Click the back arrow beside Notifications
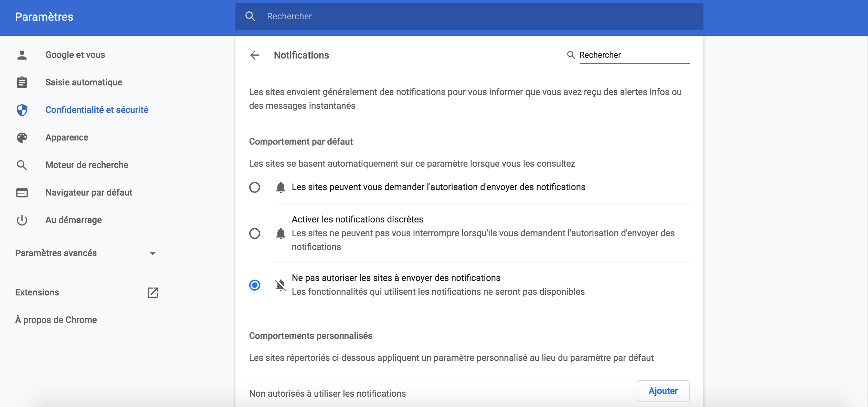 pyautogui.click(x=255, y=55)
